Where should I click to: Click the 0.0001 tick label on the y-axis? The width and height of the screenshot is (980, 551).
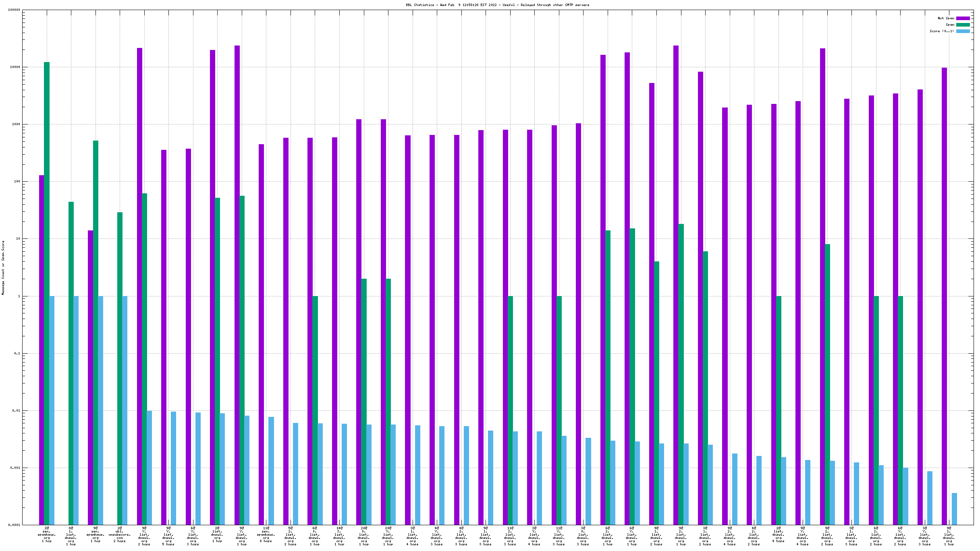coord(14,525)
